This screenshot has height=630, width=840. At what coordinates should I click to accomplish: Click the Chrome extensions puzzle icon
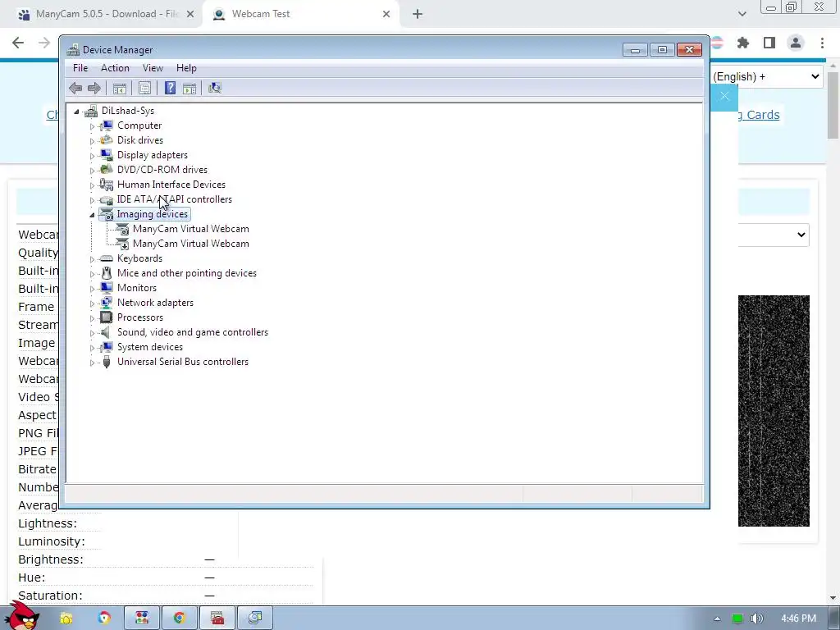pyautogui.click(x=742, y=43)
